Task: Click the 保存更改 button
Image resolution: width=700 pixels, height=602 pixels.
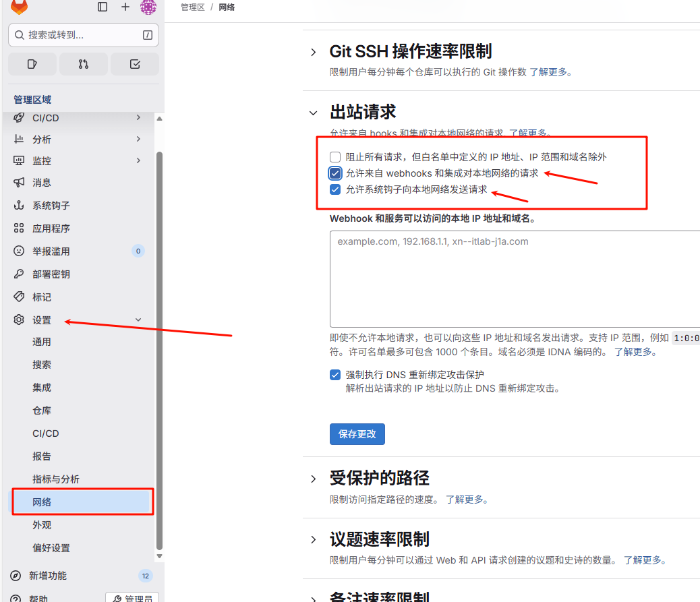Action: 357,434
